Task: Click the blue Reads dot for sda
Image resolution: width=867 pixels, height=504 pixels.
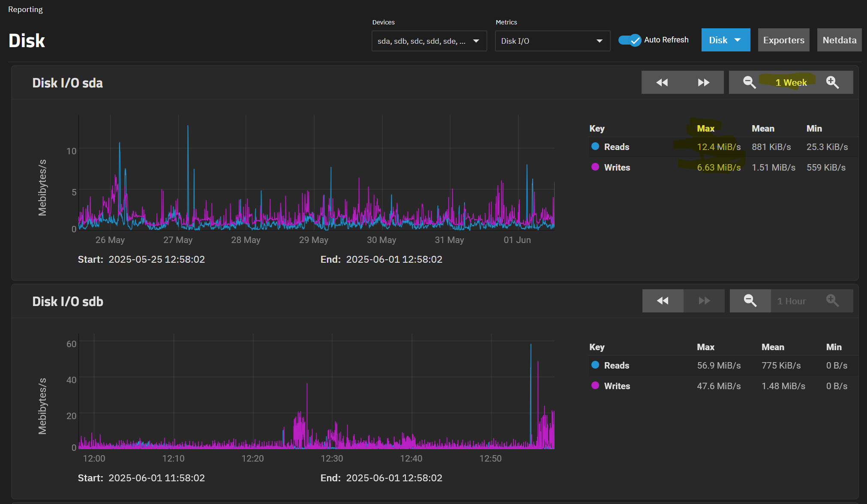Action: pyautogui.click(x=595, y=147)
